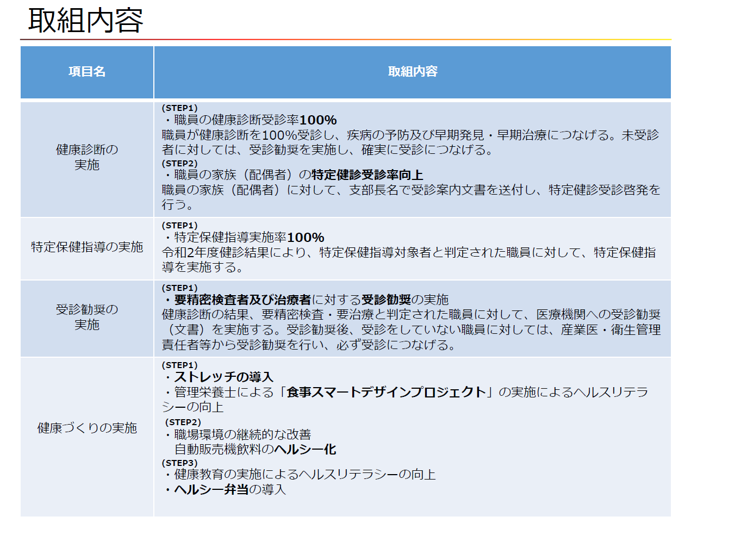
Task: Click the line 要精密検査者及び治療者に対する受診勧奨の実施
Action: click(x=306, y=300)
